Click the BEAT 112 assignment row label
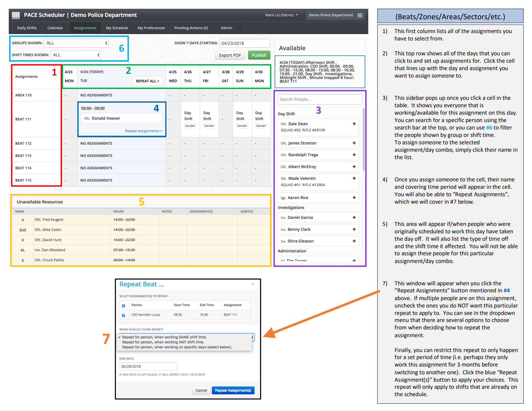 coord(23,144)
